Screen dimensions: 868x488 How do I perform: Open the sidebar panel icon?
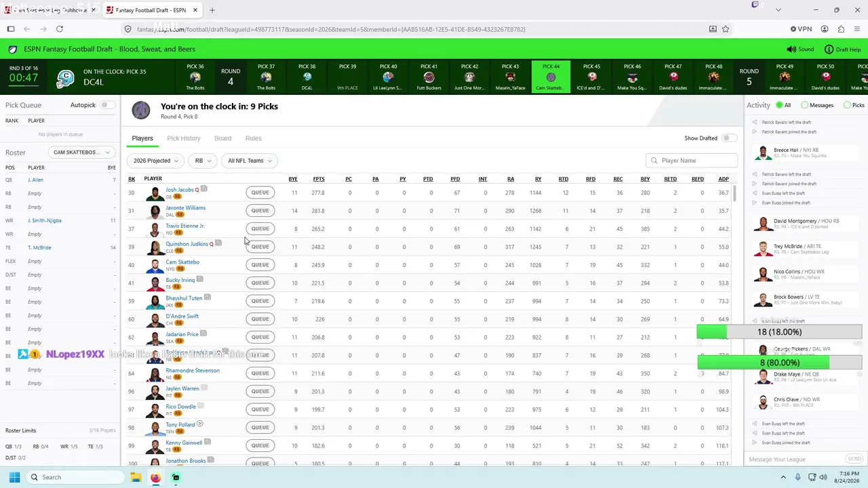(x=11, y=29)
